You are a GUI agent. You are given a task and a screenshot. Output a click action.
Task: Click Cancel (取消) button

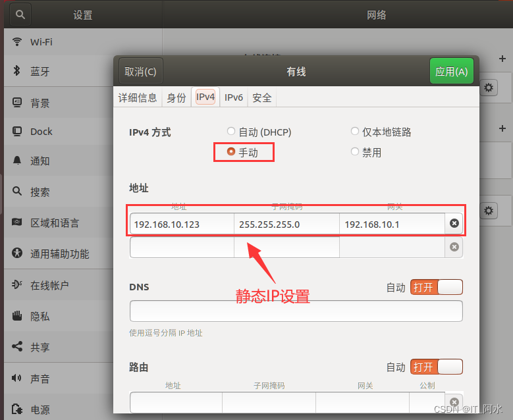(x=141, y=71)
